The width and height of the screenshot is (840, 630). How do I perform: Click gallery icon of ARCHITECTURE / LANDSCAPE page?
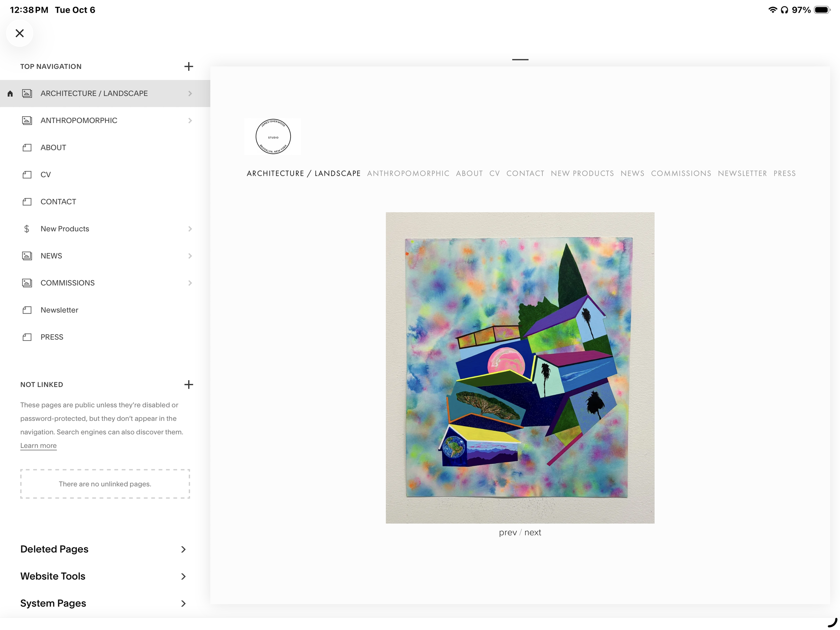(27, 93)
